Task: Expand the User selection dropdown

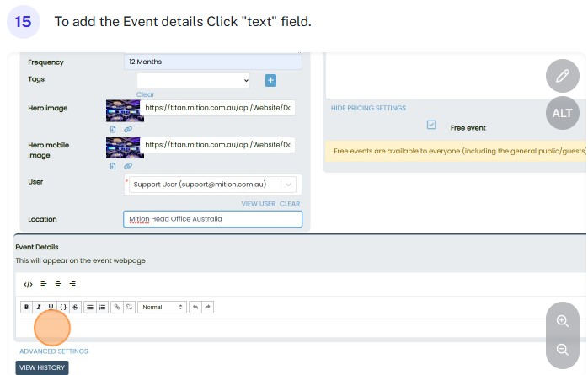Action: [289, 185]
